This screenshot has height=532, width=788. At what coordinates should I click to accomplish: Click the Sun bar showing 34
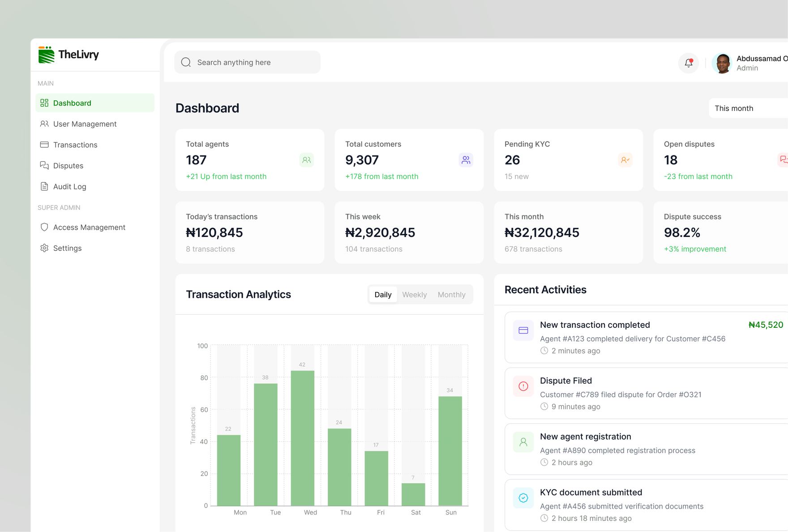click(x=450, y=451)
